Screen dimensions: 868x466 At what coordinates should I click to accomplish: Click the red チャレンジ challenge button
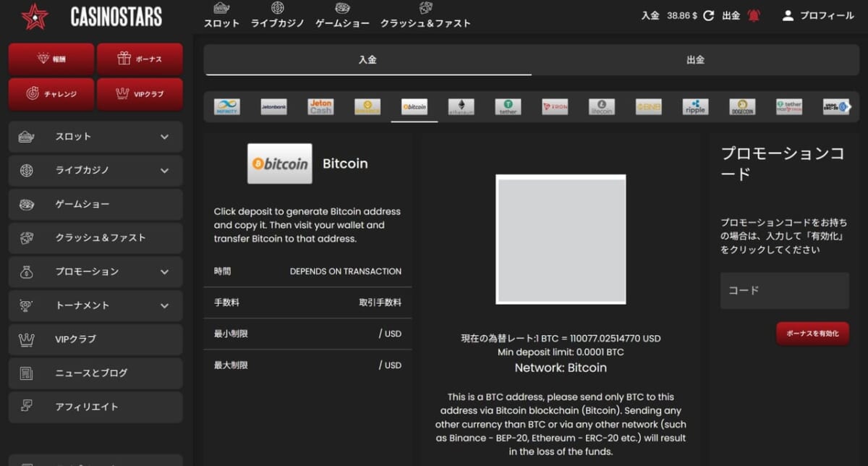[51, 94]
